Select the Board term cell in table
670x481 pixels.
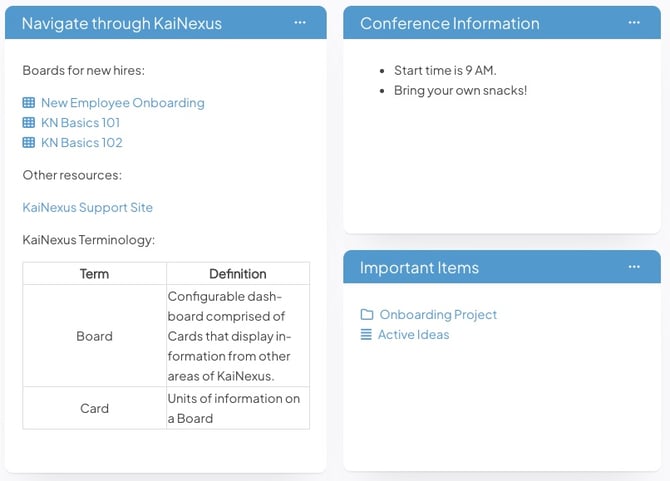94,336
